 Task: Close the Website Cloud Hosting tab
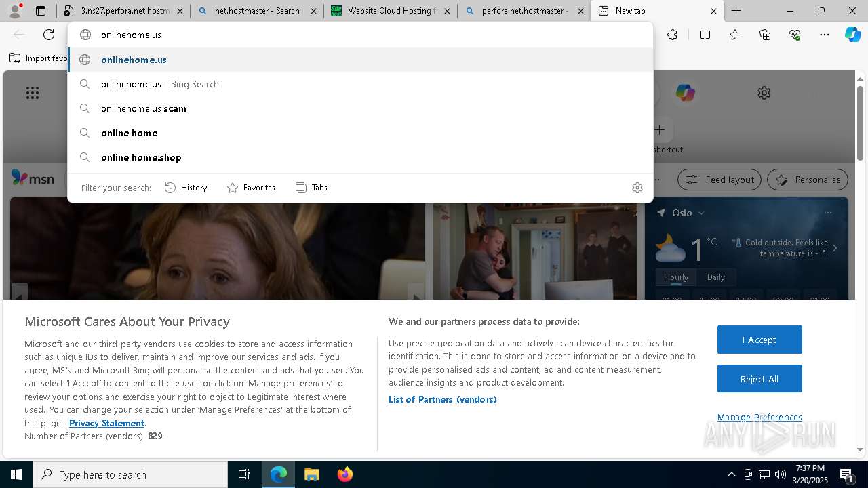tap(447, 11)
